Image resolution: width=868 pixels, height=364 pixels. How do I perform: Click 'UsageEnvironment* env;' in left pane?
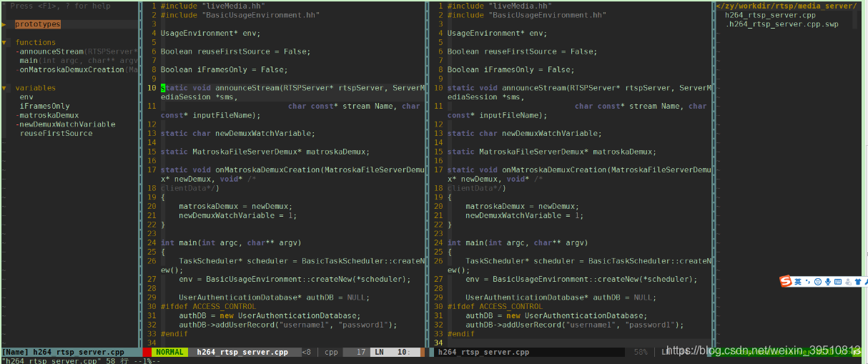210,33
